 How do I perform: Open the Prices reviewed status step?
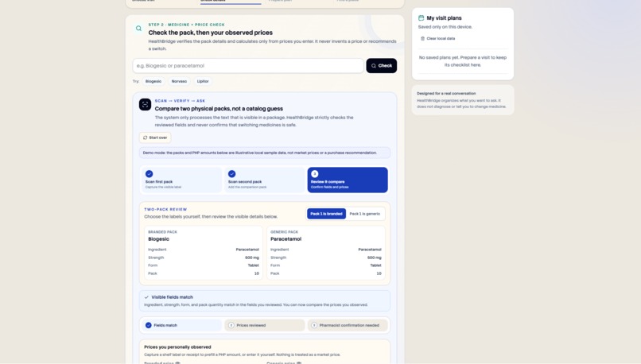(x=265, y=325)
